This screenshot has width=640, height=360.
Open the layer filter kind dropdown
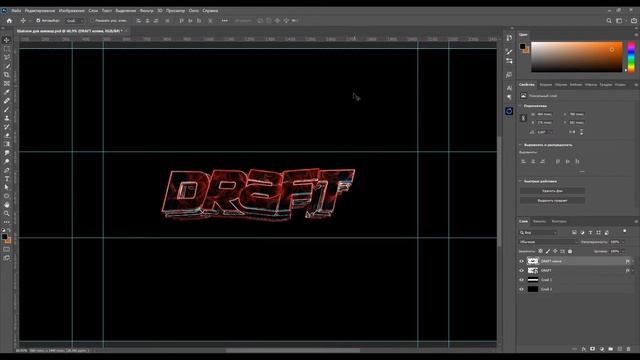[538, 233]
